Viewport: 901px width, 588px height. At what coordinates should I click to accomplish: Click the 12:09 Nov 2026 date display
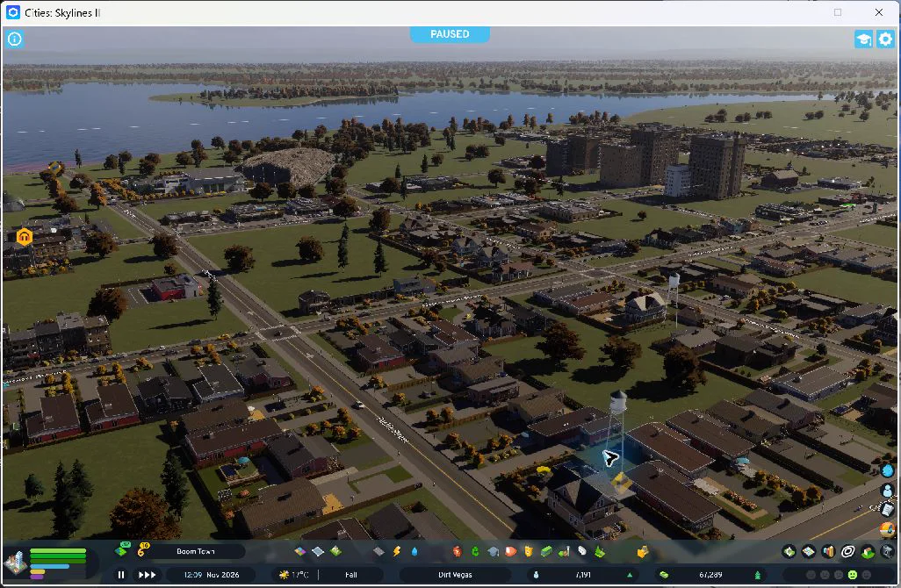[x=212, y=574]
